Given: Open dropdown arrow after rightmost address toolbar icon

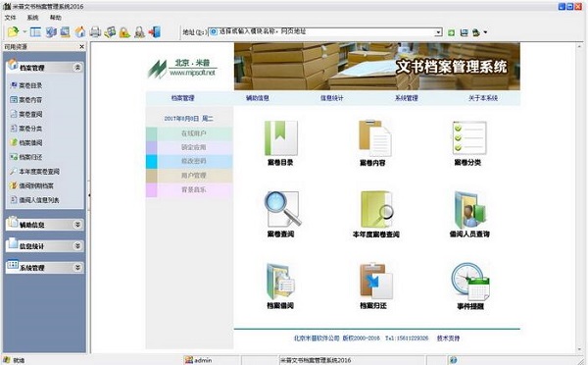Looking at the screenshot, I should point(485,32).
